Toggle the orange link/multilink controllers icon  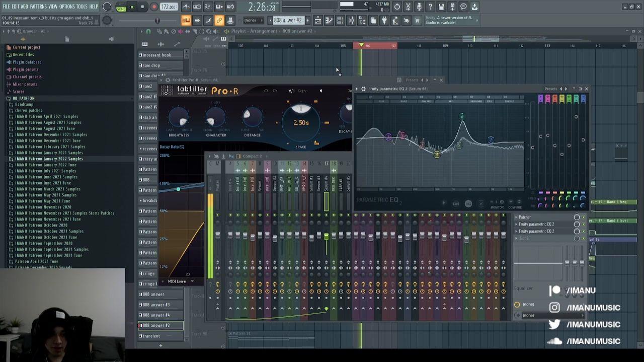point(219,20)
